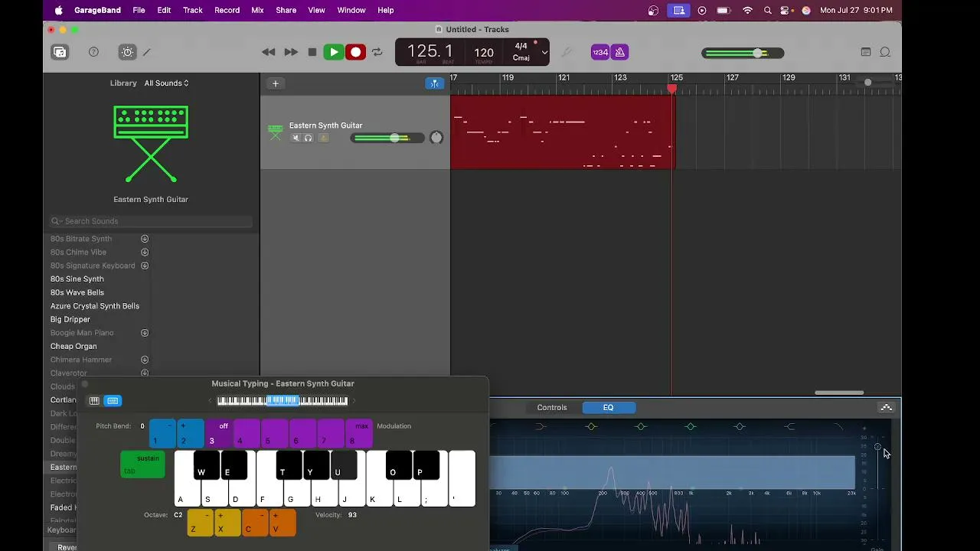Screen dimensions: 980x551
Task: Solo the Eastern Synth Guitar track
Action: coord(309,138)
